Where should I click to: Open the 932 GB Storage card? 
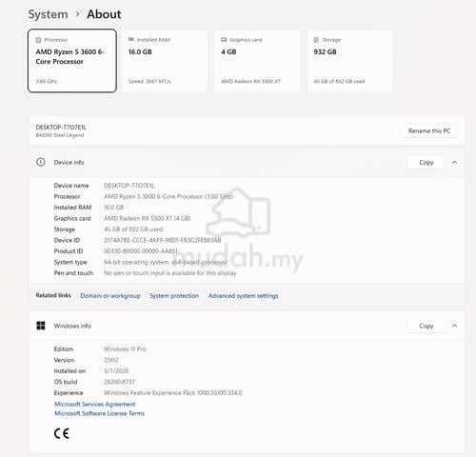coord(350,61)
